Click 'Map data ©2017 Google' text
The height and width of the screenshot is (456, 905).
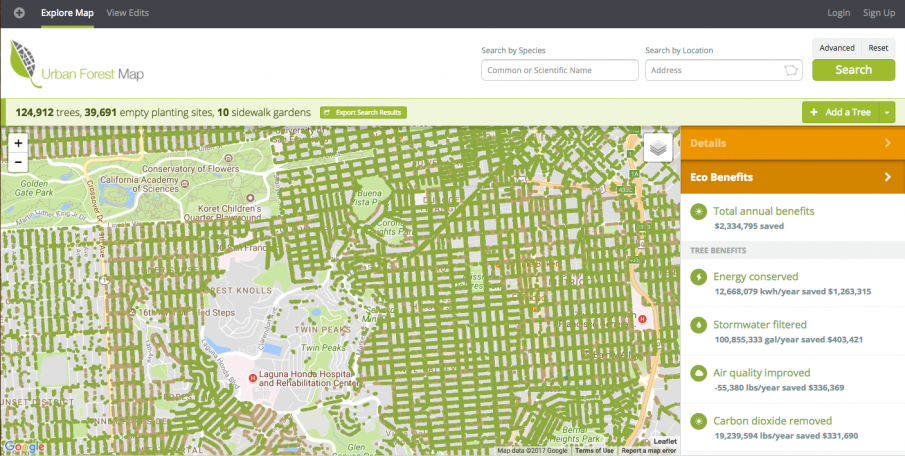[533, 451]
